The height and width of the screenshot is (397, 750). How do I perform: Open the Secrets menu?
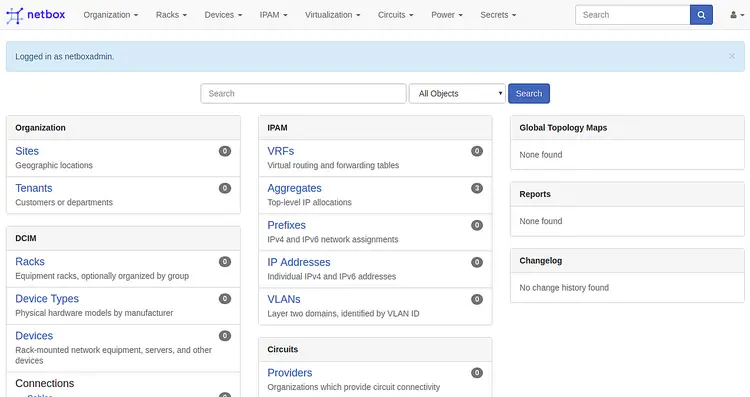tap(498, 15)
